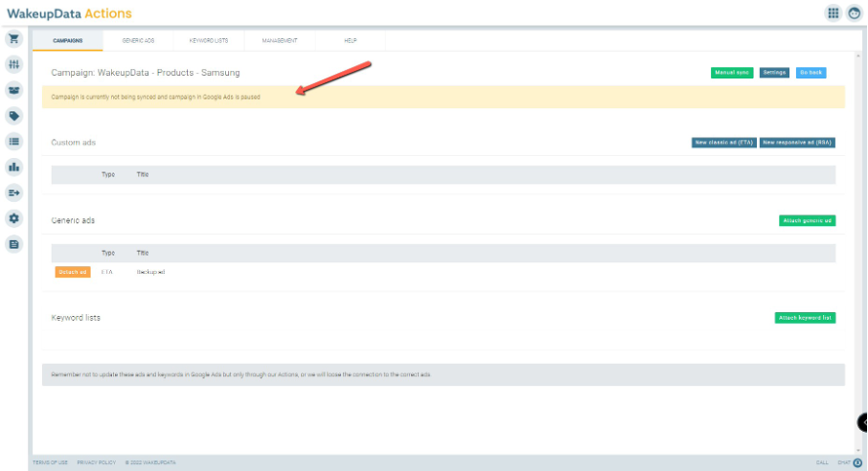
Task: Click the 'Remember not to update' notice text
Action: point(240,374)
